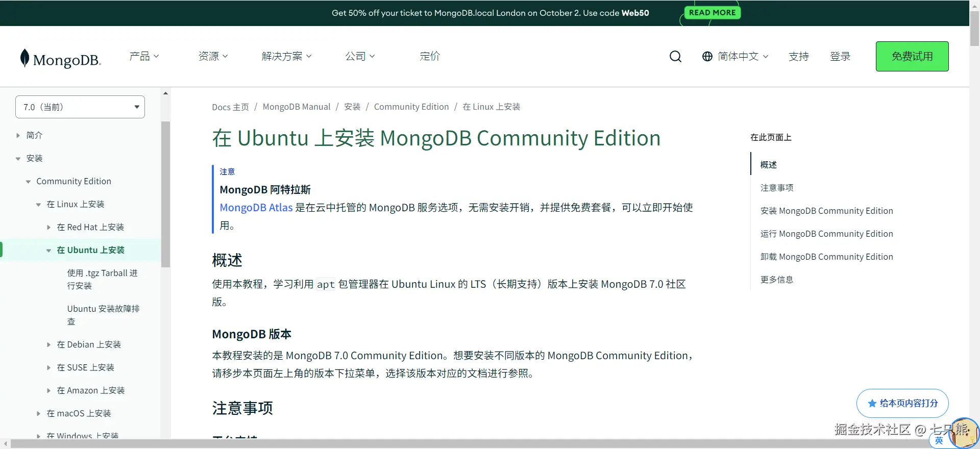This screenshot has width=980, height=449.
Task: Open the 产品 menu
Action: click(x=144, y=56)
